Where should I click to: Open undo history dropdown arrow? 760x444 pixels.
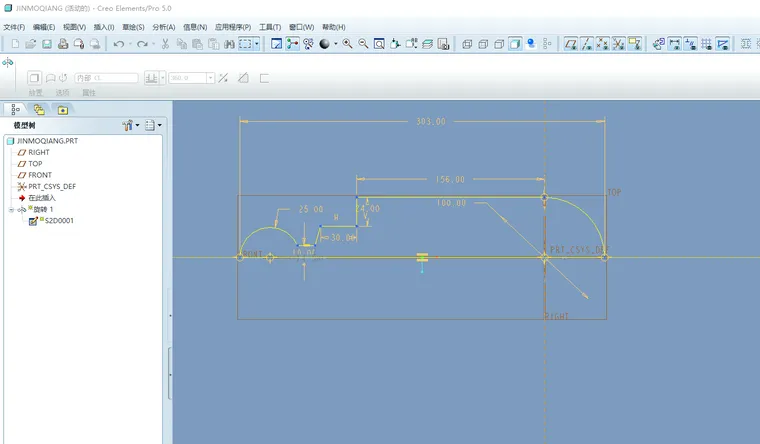[x=130, y=44]
